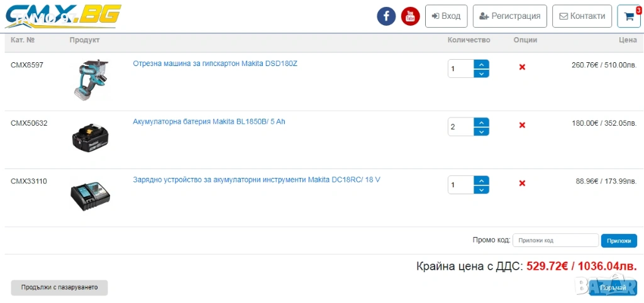The width and height of the screenshot is (644, 303).
Task: Apply promo code with Приложи button
Action: (619, 241)
